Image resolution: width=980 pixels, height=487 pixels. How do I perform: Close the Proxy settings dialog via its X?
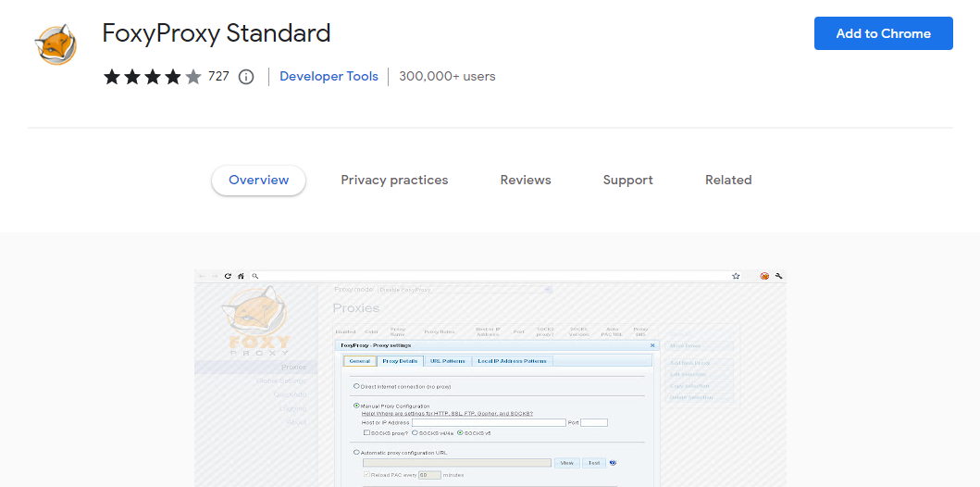tap(652, 345)
